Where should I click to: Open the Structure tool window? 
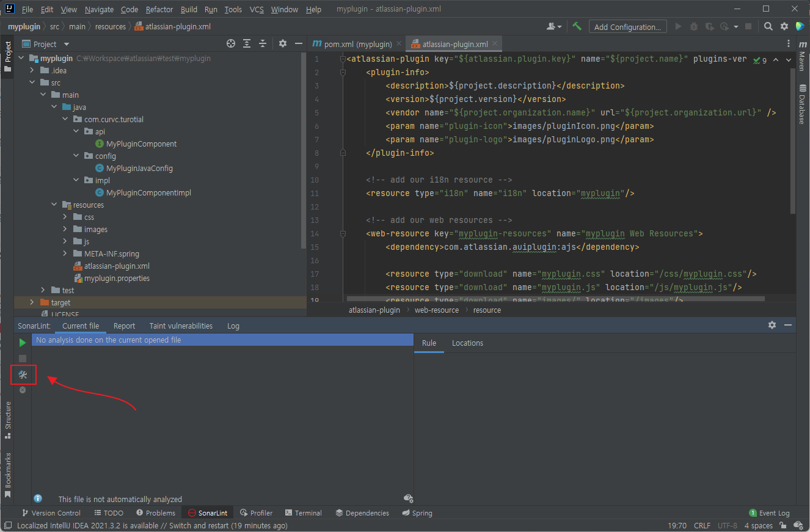click(8, 420)
